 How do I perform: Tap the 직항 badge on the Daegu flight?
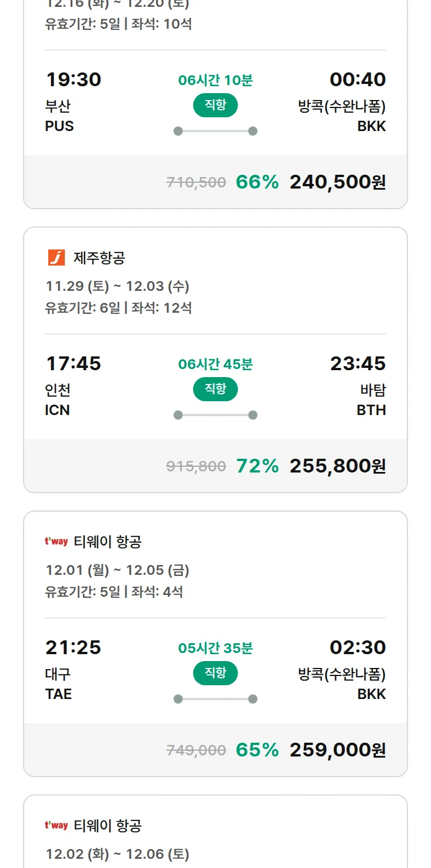(215, 673)
